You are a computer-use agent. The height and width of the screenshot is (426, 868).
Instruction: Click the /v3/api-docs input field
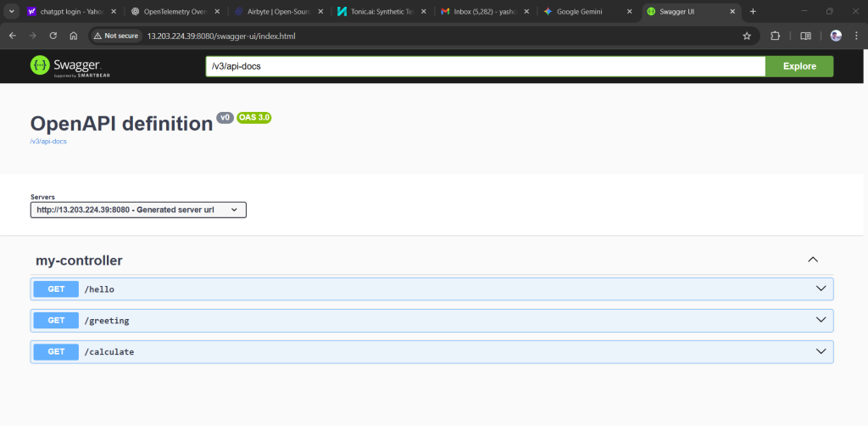(x=486, y=66)
